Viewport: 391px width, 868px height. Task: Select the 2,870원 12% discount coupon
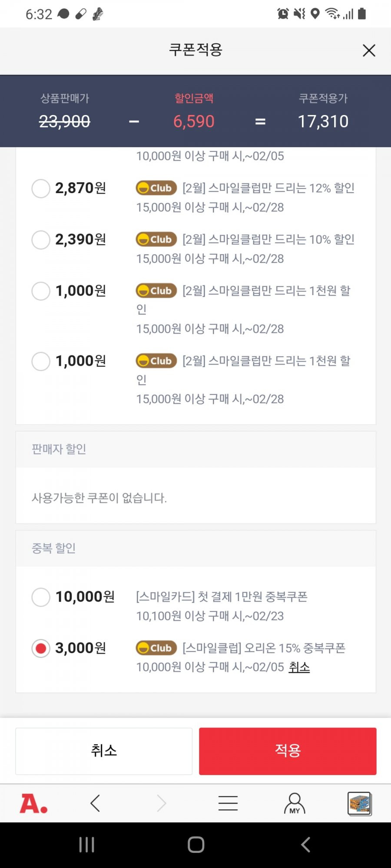point(41,188)
